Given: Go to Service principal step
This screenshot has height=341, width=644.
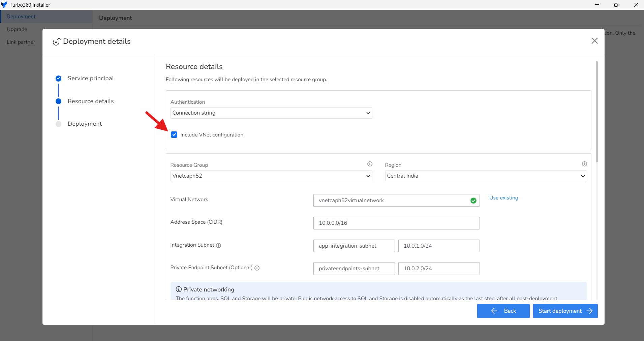Looking at the screenshot, I should 91,78.
